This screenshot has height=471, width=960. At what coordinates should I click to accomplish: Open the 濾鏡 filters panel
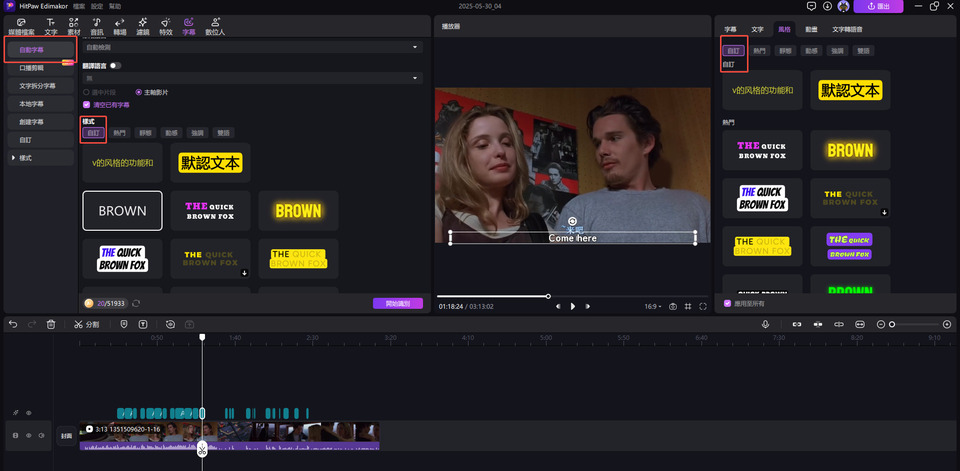click(x=143, y=26)
